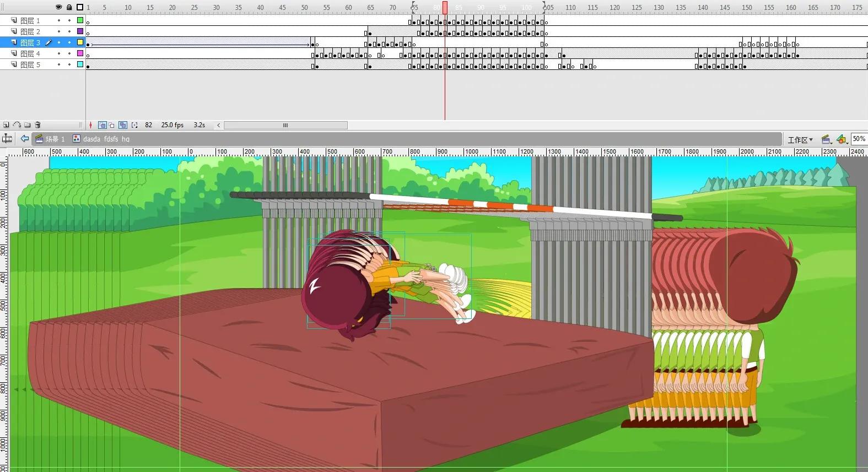Toggle visibility dot for 图层 3

point(59,42)
